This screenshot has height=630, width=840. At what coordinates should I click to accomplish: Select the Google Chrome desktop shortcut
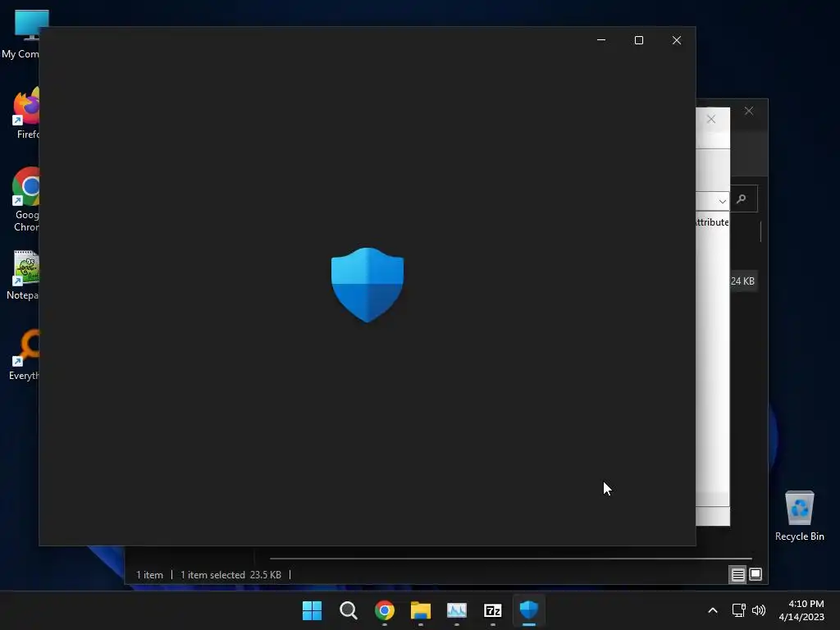pyautogui.click(x=25, y=199)
